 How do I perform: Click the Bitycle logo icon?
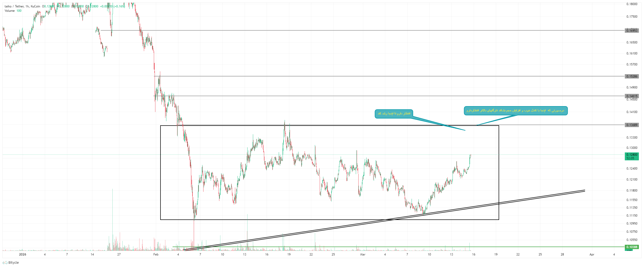(x=5, y=263)
